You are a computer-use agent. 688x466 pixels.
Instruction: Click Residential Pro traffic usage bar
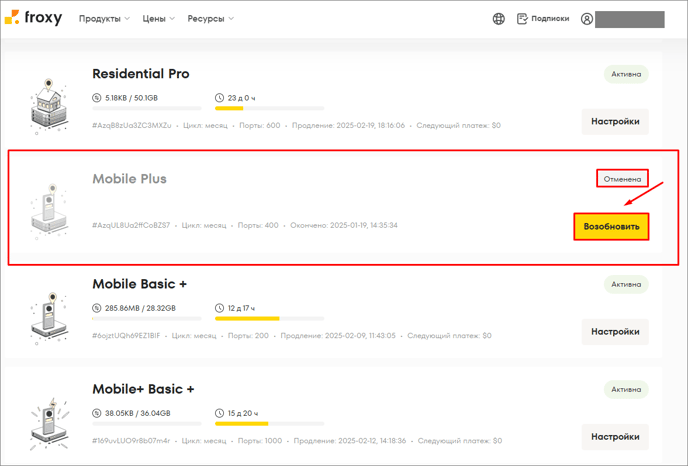point(147,108)
